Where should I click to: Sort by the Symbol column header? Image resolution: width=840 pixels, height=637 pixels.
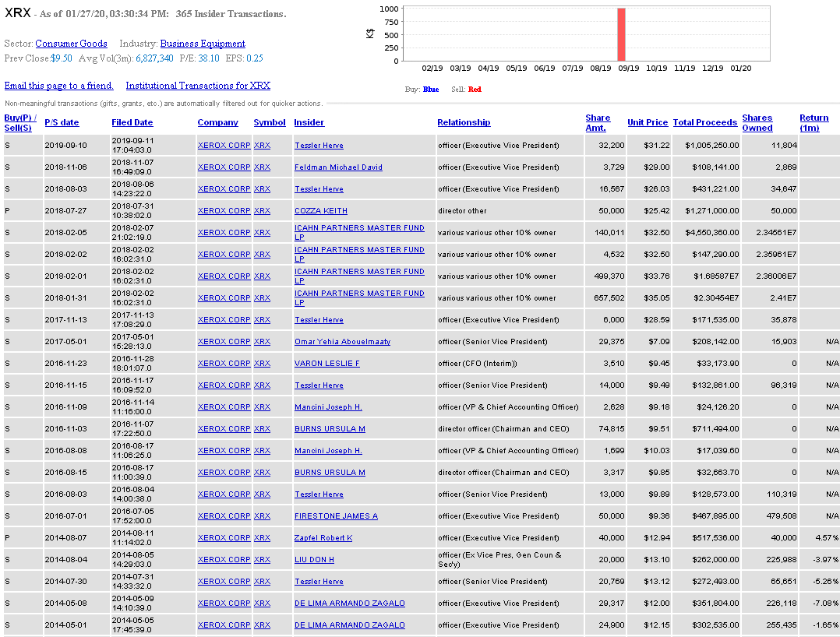[x=270, y=122]
